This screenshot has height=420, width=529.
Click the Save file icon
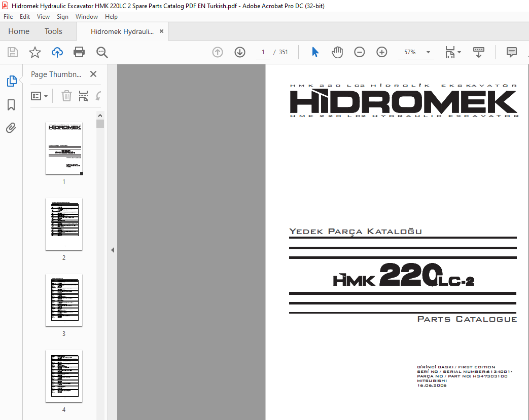13,52
